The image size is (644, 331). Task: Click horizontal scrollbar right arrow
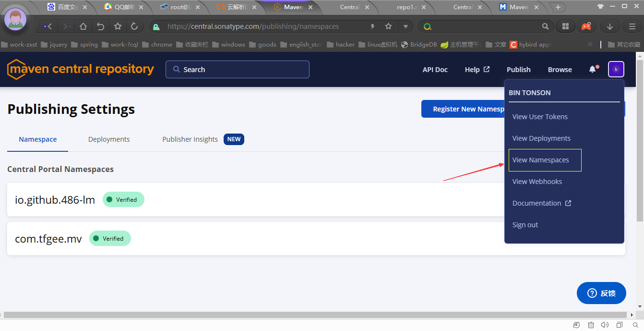[632, 315]
